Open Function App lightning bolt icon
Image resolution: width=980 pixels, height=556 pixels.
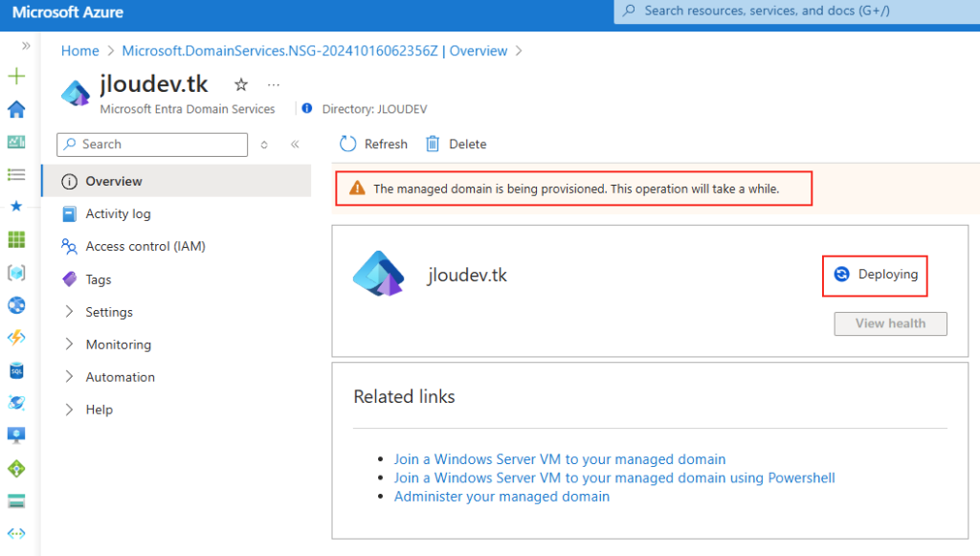(x=16, y=338)
